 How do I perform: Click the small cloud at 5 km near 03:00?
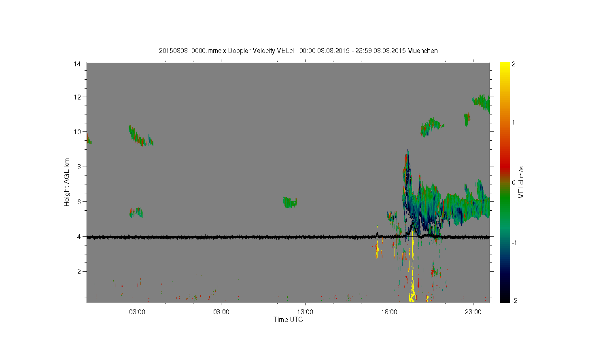click(136, 213)
